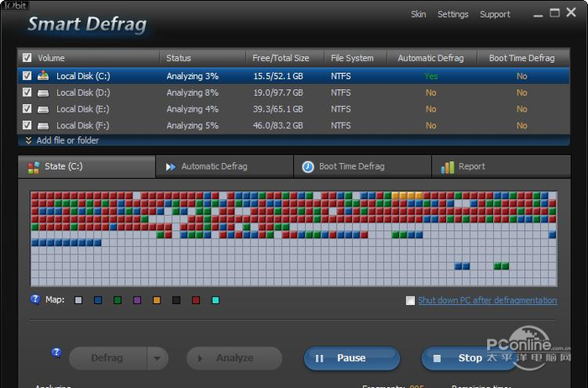Click the '15.5/52.1 GB' size cell

[278, 76]
